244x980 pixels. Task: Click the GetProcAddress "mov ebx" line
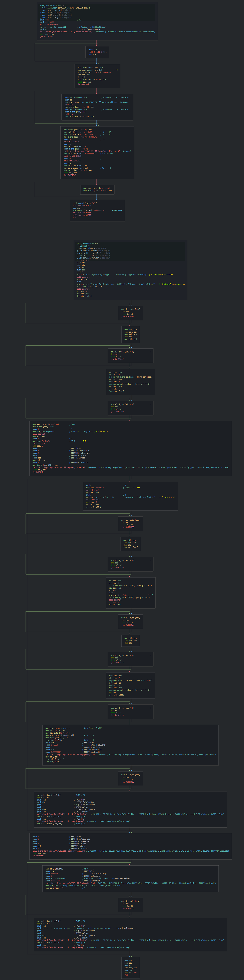96,102
